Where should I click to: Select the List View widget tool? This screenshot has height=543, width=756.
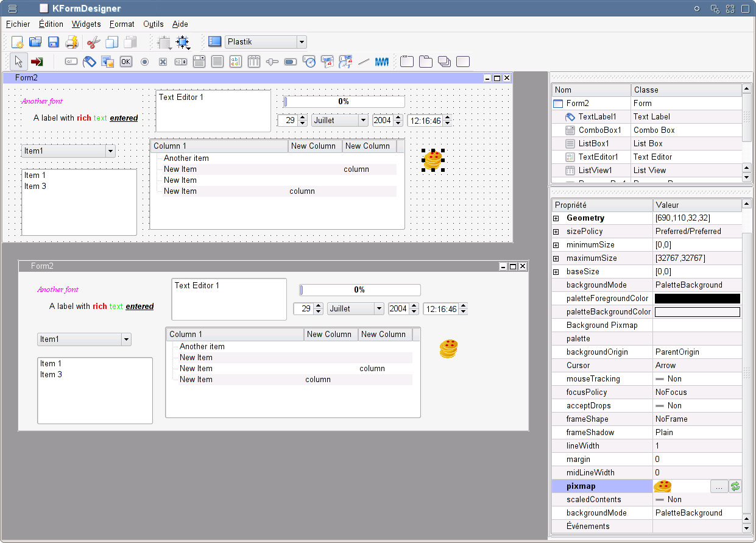(254, 62)
